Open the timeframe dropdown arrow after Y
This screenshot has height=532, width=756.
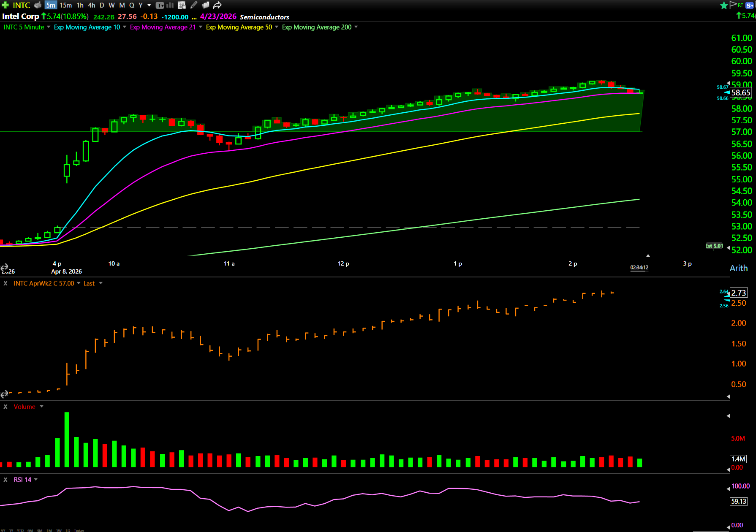click(149, 5)
